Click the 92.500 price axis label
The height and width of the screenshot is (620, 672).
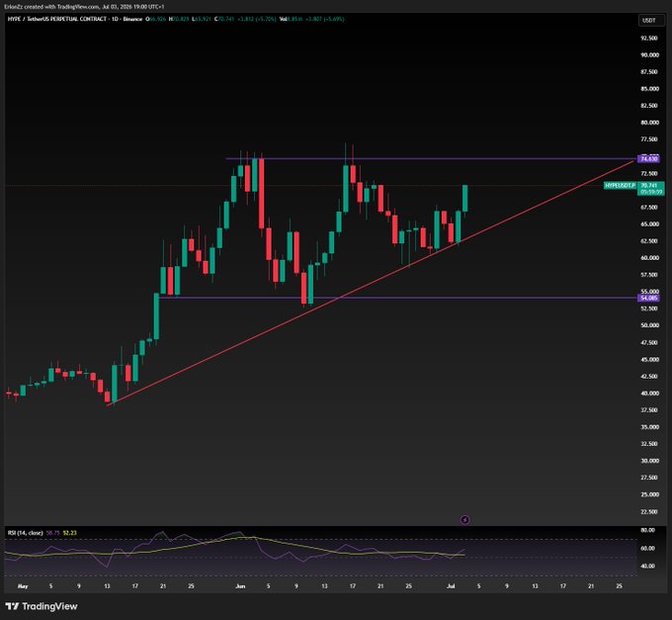[649, 39]
